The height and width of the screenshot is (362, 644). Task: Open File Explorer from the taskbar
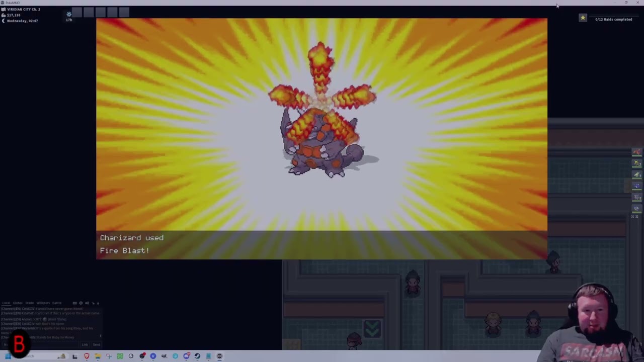point(98,356)
